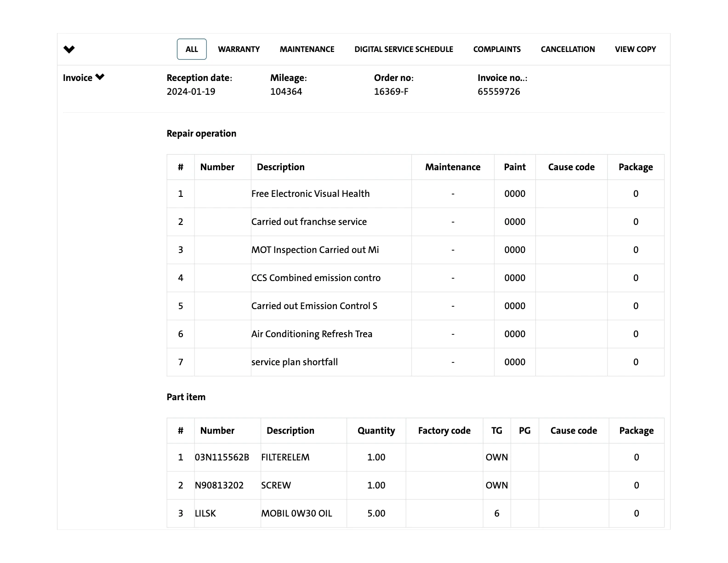Viewport: 728px width, 563px height.
Task: Click the Part item Quantity column header
Action: point(376,431)
